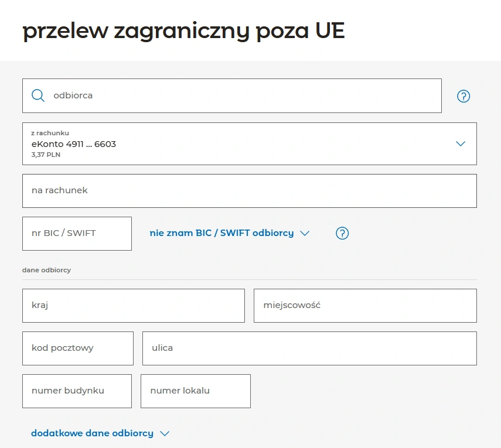
Task: Click the magnifier icon in odbiorca field
Action: [x=38, y=95]
